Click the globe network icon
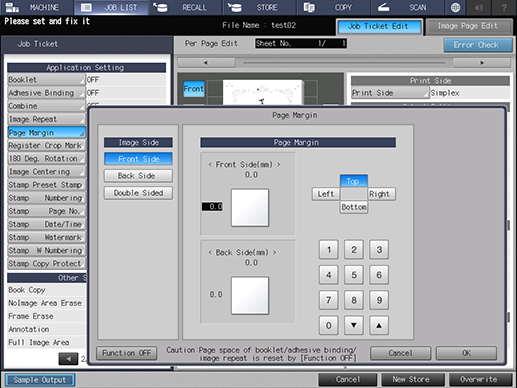The image size is (517, 388). pyautogui.click(x=455, y=7)
